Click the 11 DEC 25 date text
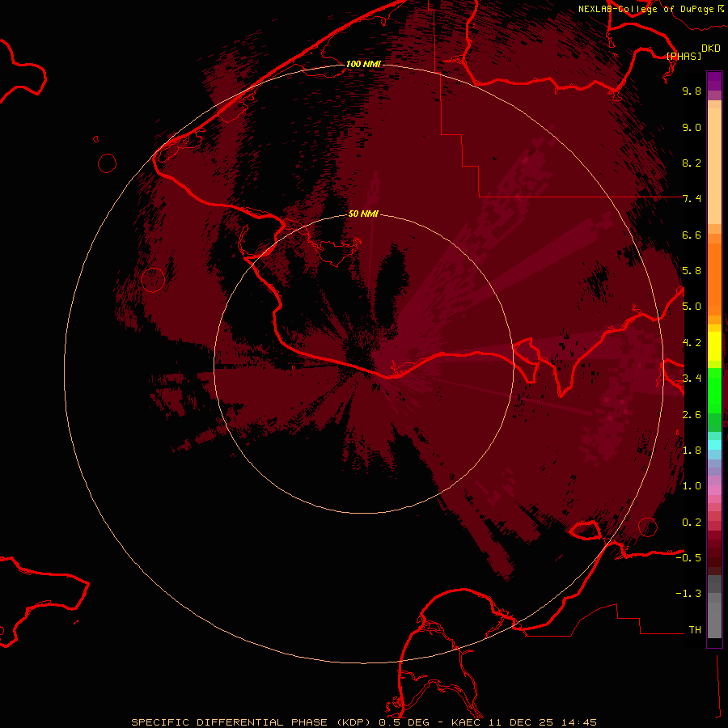The height and width of the screenshot is (728, 728). click(x=520, y=722)
